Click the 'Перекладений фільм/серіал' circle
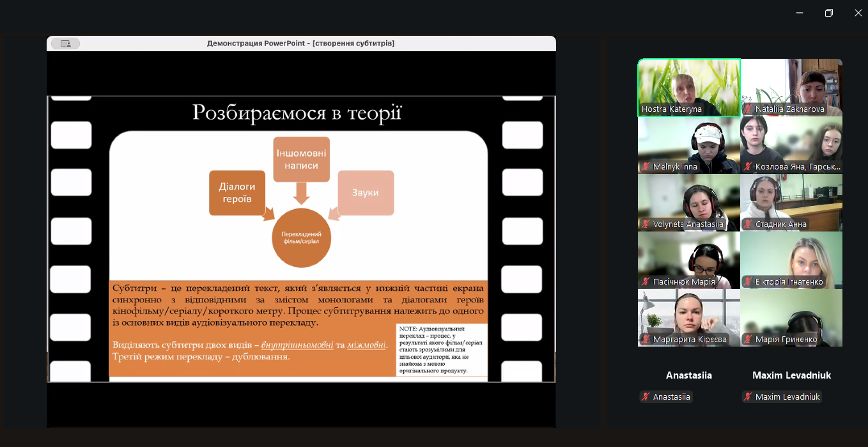Image resolution: width=868 pixels, height=447 pixels. tap(301, 237)
